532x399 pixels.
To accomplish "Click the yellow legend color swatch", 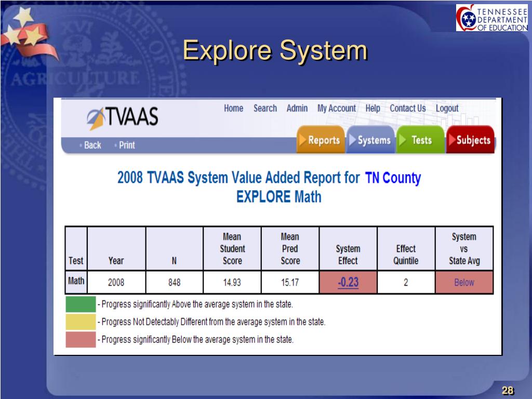I will tap(81, 322).
